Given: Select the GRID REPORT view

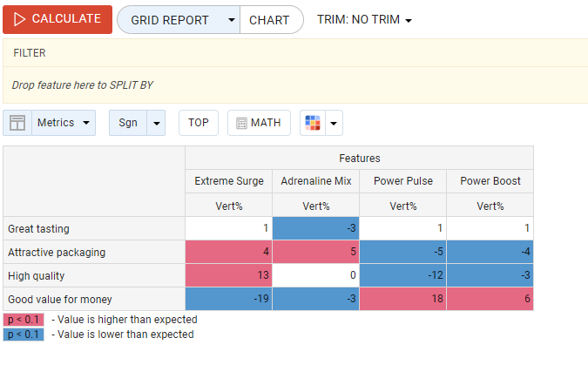Looking at the screenshot, I should (x=171, y=19).
